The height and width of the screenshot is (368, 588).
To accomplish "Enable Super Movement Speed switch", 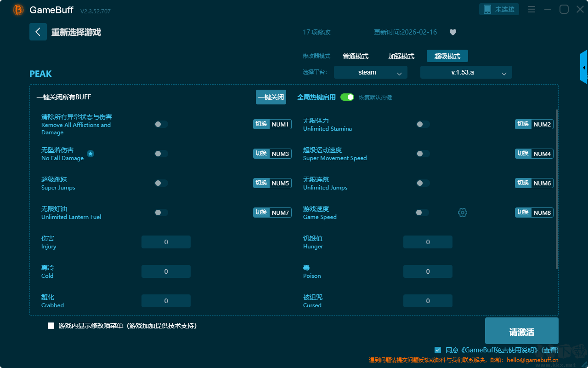I will [423, 154].
